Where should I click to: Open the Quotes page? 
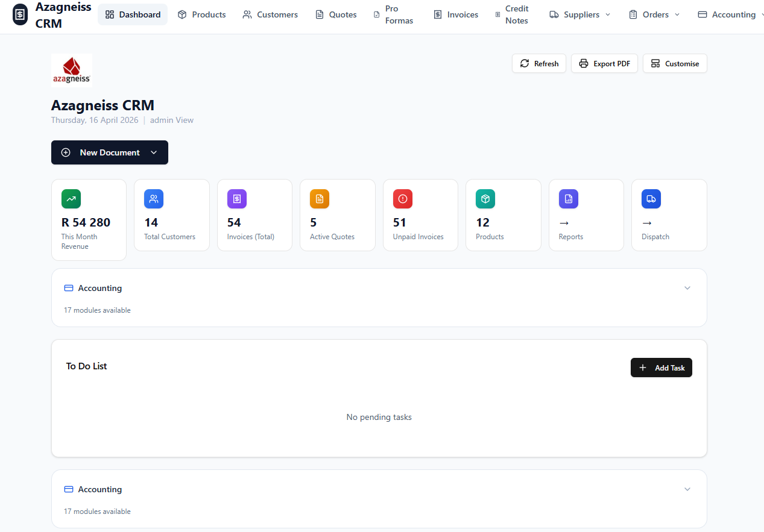[336, 14]
